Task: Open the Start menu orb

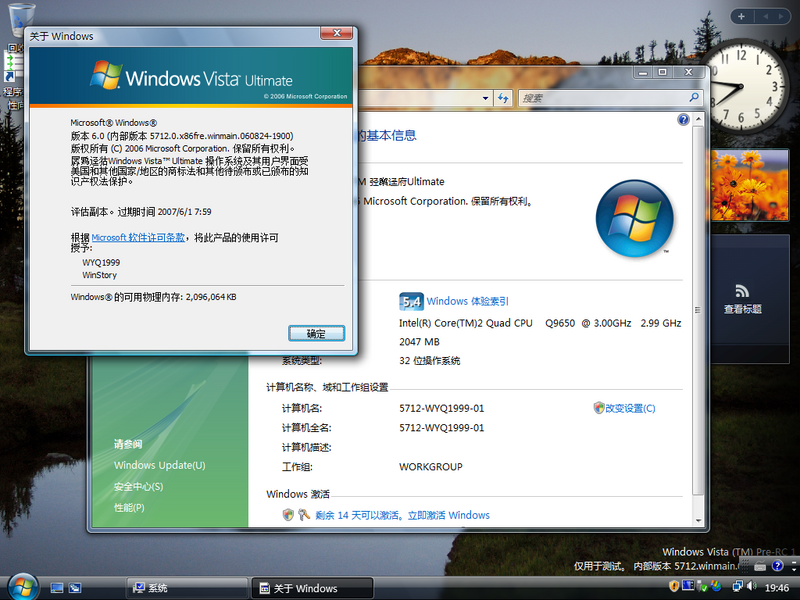Action: click(22, 587)
